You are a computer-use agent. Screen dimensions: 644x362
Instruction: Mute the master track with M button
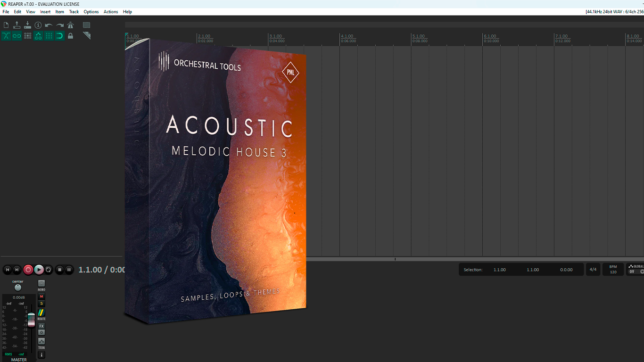(x=41, y=296)
